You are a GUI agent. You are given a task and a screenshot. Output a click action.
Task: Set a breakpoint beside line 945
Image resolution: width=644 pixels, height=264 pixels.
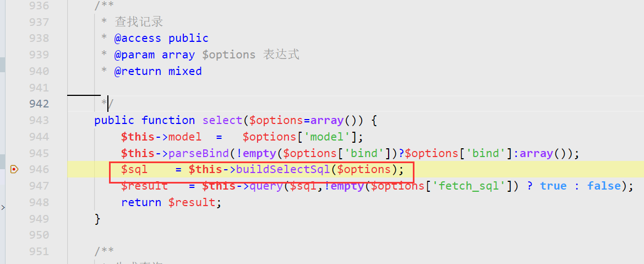point(14,153)
